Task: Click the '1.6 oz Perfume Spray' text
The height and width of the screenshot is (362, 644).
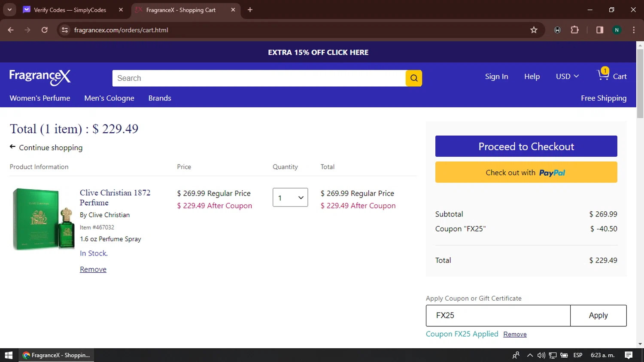Action: click(110, 239)
